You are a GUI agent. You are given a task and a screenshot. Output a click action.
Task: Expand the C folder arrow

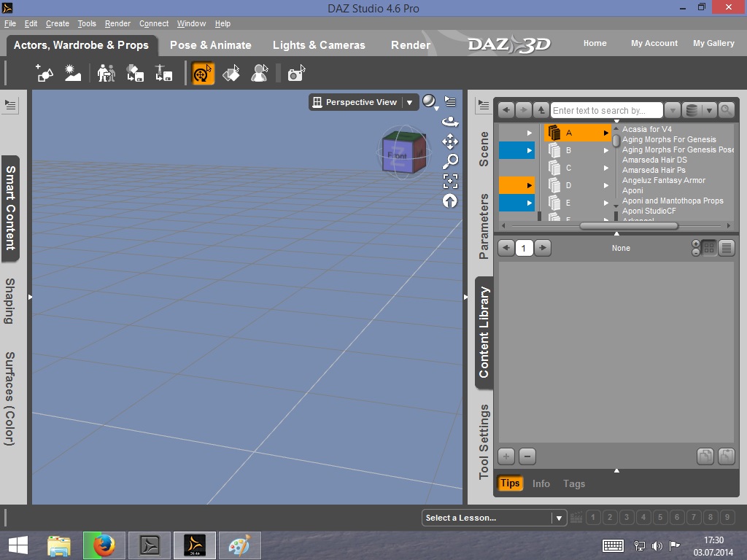[606, 168]
